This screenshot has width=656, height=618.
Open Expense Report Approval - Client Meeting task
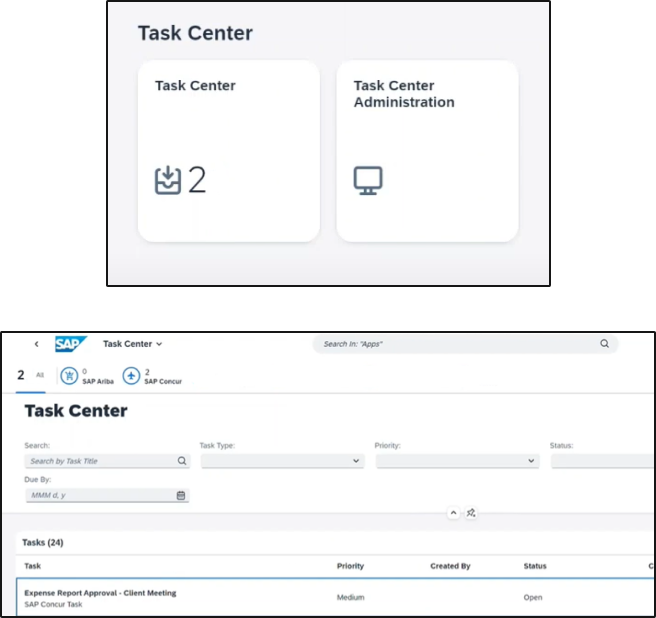point(100,593)
